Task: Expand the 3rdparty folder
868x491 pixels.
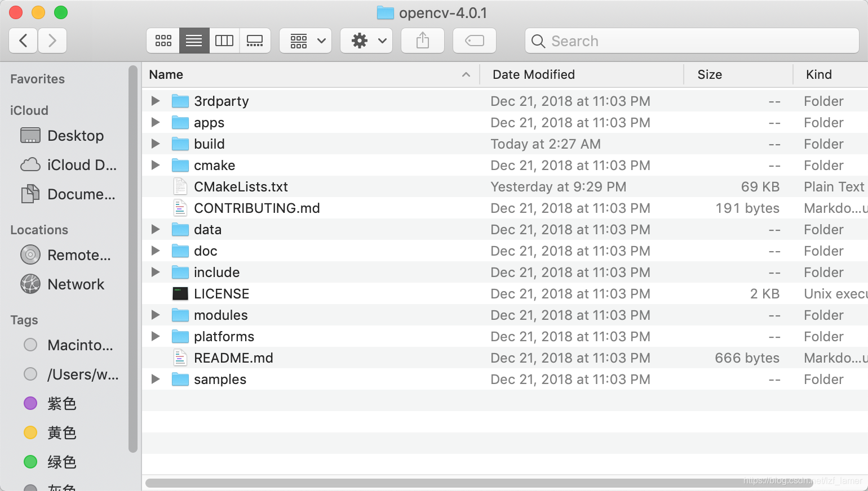Action: point(156,101)
